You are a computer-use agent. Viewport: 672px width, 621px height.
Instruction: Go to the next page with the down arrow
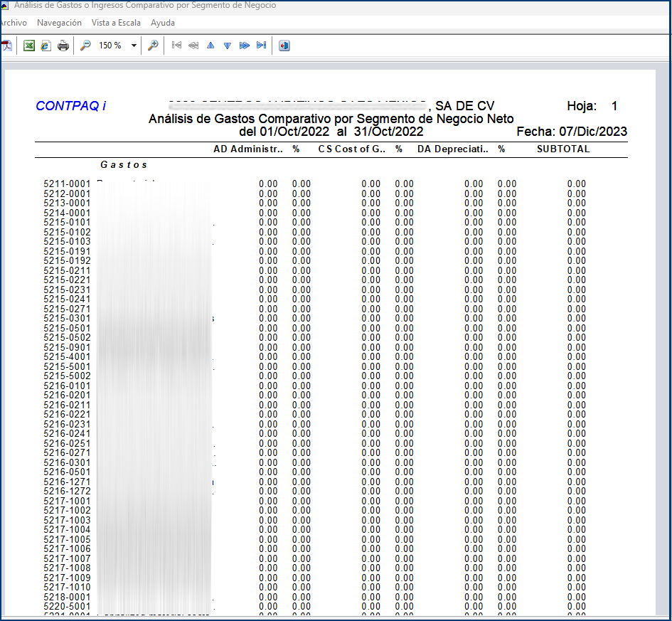(228, 46)
